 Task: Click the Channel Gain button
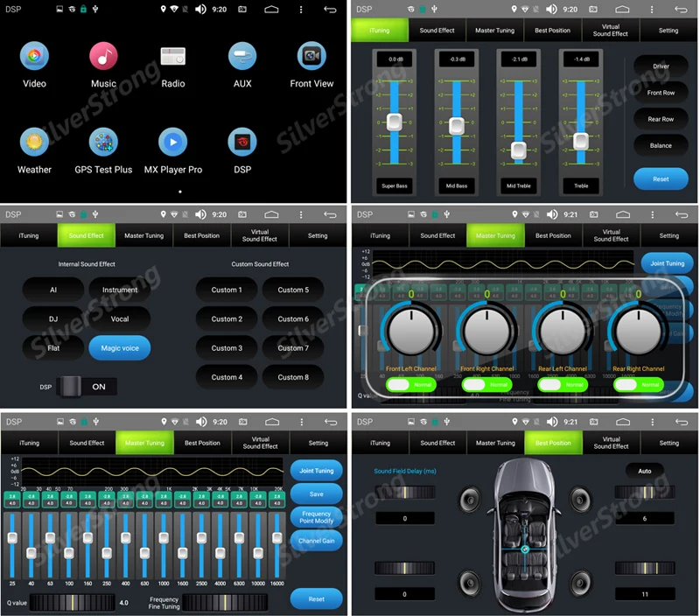tap(317, 541)
